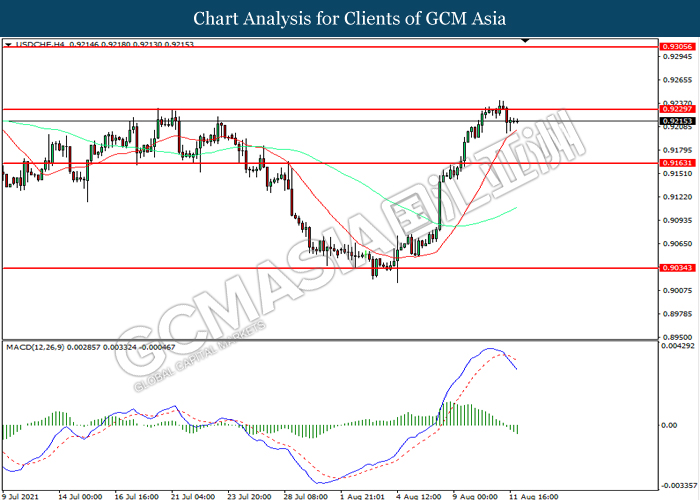Click the 23 Jul 20:00 time label
700x500 pixels.
click(249, 496)
